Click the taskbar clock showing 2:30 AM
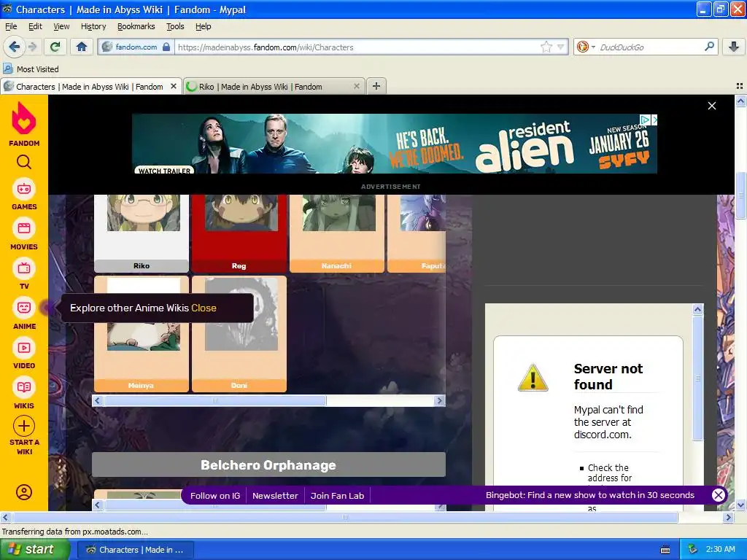Screen dimensions: 747x560 pos(720,549)
